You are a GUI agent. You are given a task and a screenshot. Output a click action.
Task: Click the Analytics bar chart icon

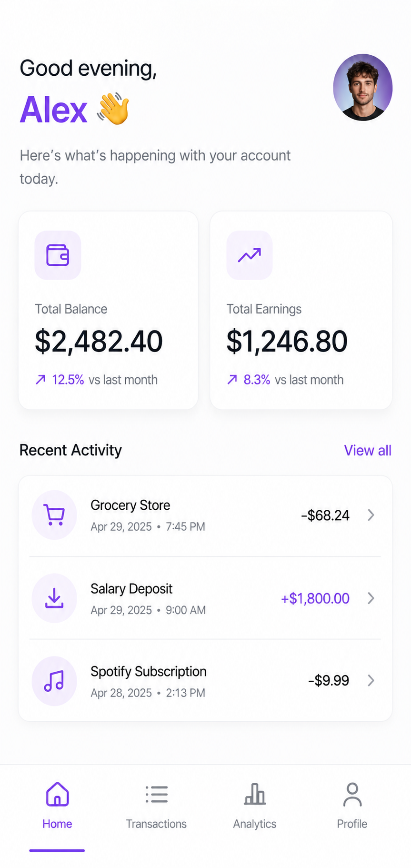coord(255,794)
